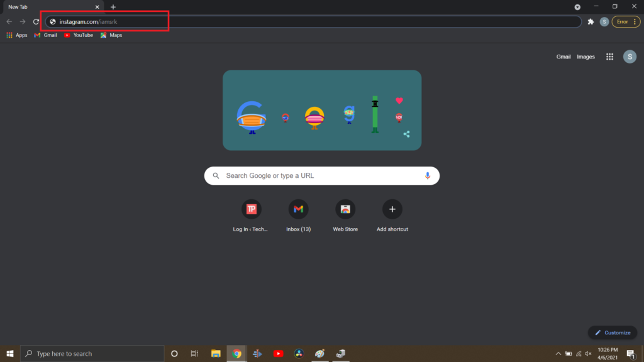The width and height of the screenshot is (644, 362).
Task: Close the New Tab tab
Action: 97,7
